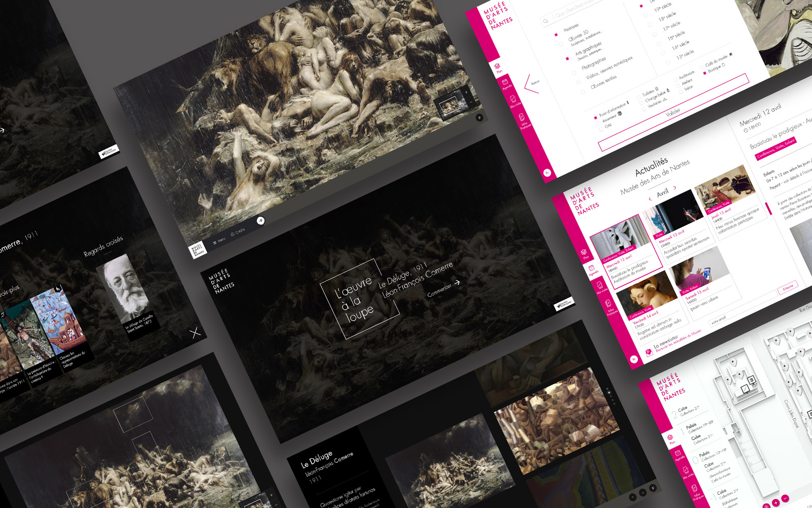This screenshot has width=812, height=508.
Task: Click the painting minimap thumbnail in zoom view
Action: pyautogui.click(x=451, y=106)
